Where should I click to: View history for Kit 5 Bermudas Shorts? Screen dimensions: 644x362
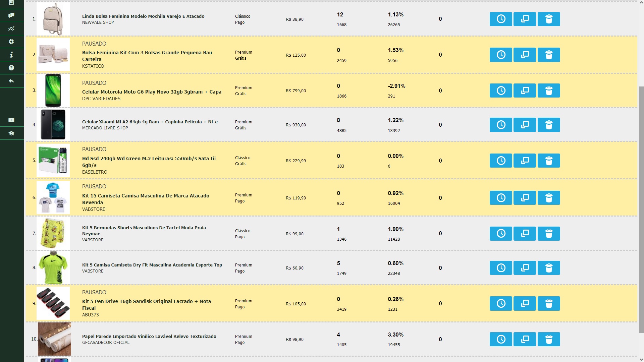pyautogui.click(x=501, y=234)
